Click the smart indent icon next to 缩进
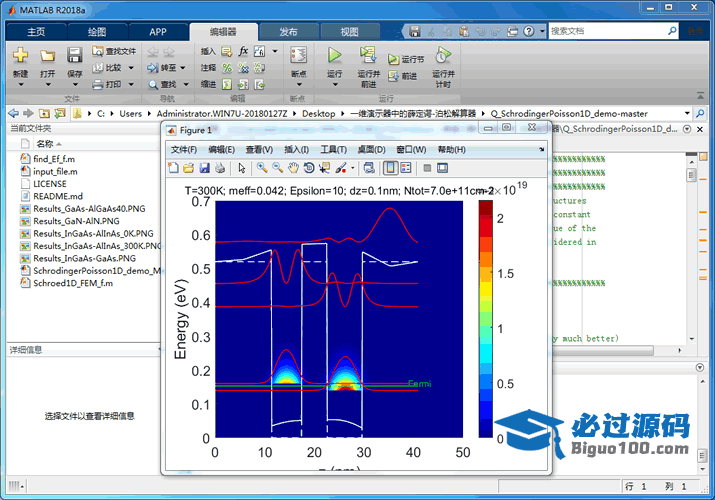Image resolution: width=715 pixels, height=500 pixels. [x=227, y=84]
